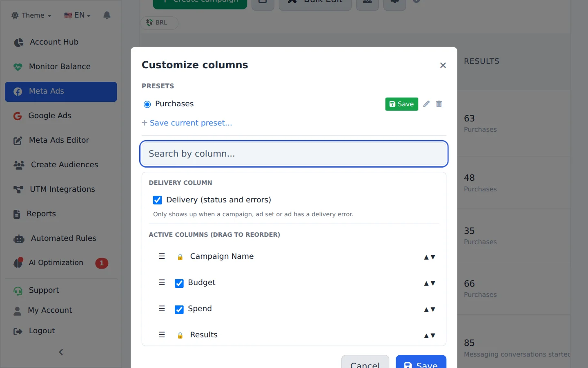Click reorder arrows on Results row
588x368 pixels.
[x=430, y=336]
